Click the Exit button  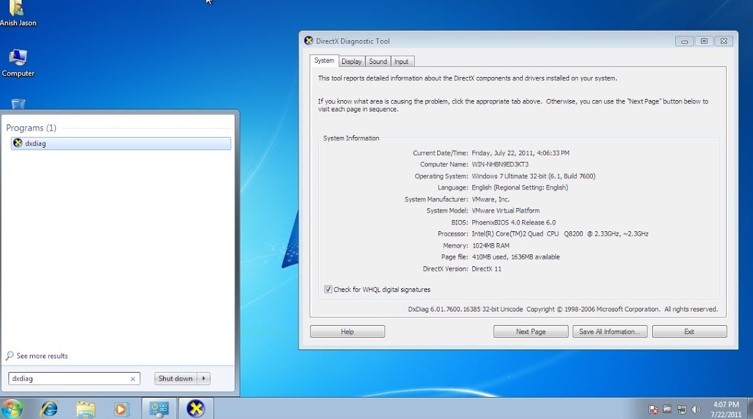coord(689,332)
